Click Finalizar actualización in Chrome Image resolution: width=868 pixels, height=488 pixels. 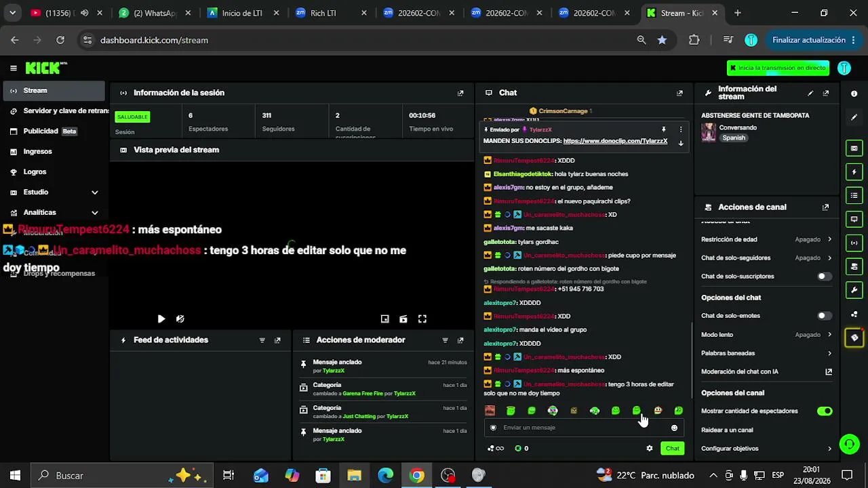point(814,40)
